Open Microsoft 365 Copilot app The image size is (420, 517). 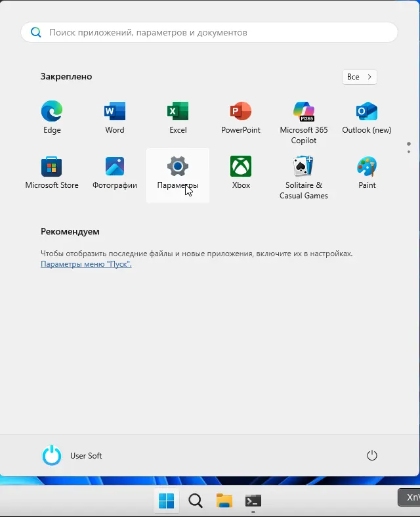click(304, 122)
